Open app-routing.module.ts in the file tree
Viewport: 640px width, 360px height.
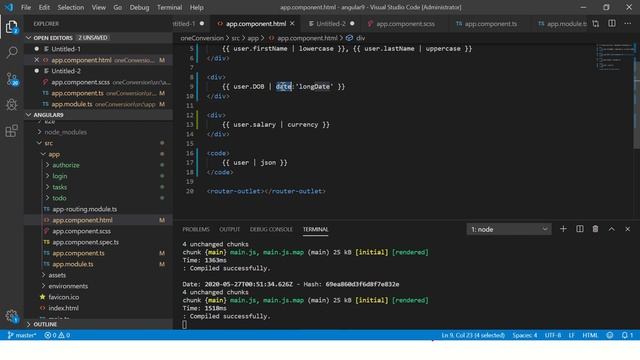point(84,209)
